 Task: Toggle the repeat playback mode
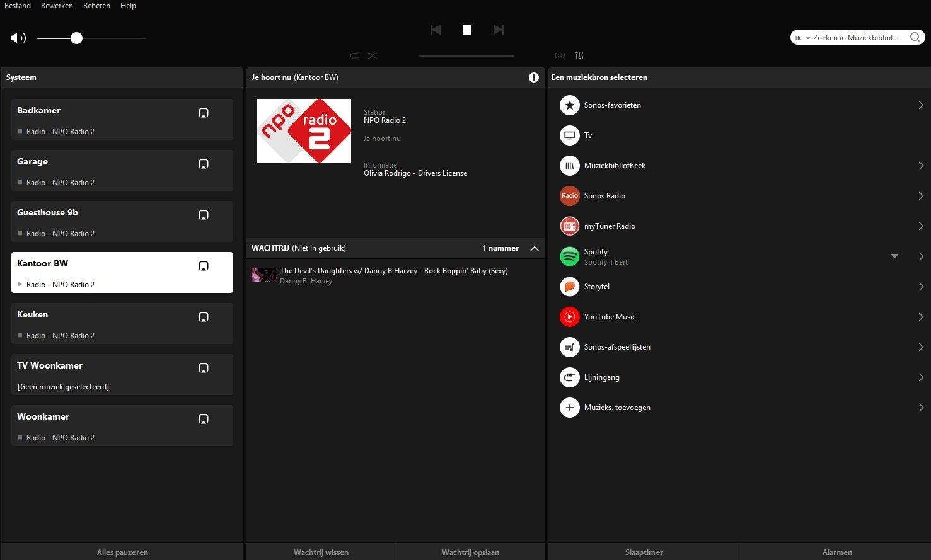355,55
